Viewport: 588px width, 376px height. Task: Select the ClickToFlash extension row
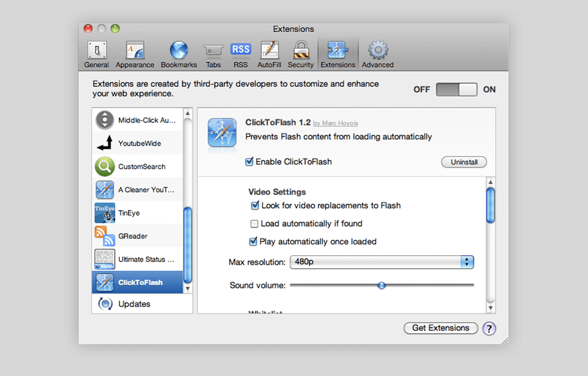click(138, 282)
